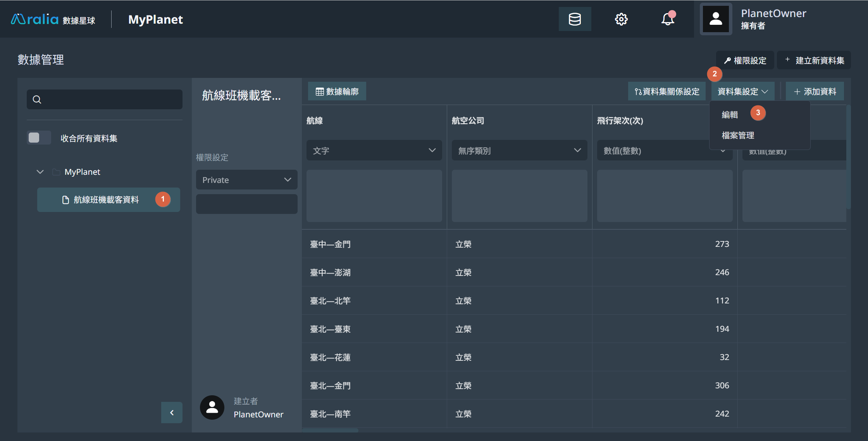Click the MyPlanet title in header
Viewport: 868px width, 441px height.
click(x=155, y=19)
